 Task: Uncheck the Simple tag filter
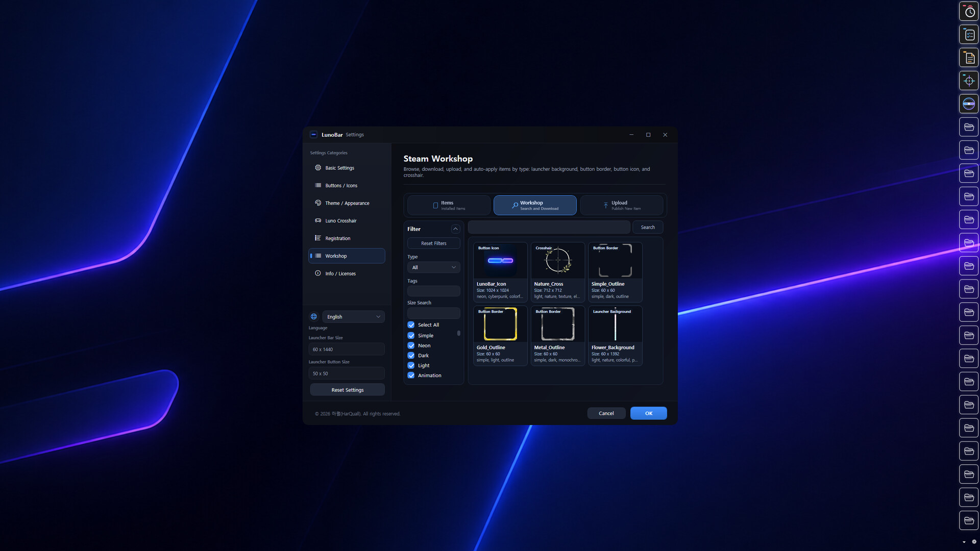(x=411, y=336)
